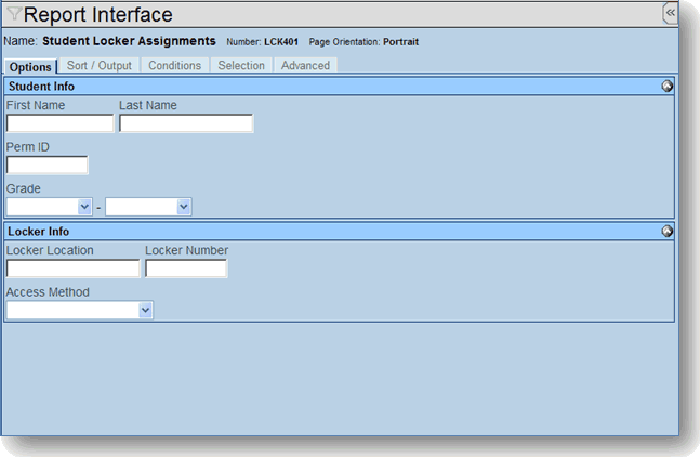Collapse the Student Info section with its round icon
700x457 pixels.
coord(667,86)
